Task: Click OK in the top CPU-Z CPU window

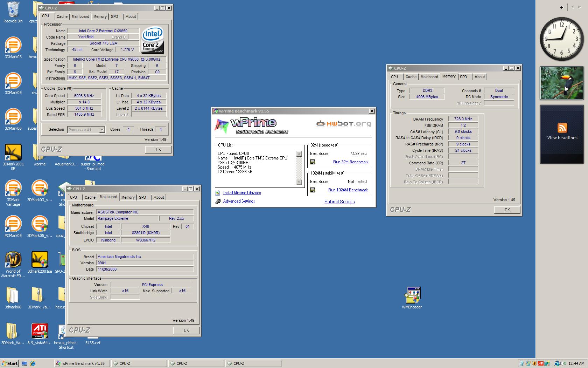Action: pos(158,150)
